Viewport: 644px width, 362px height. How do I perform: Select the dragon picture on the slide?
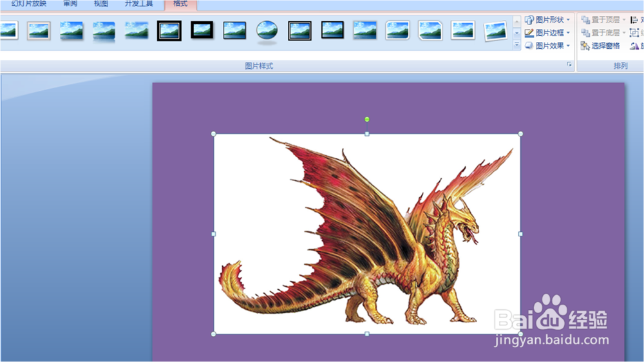pyautogui.click(x=367, y=234)
